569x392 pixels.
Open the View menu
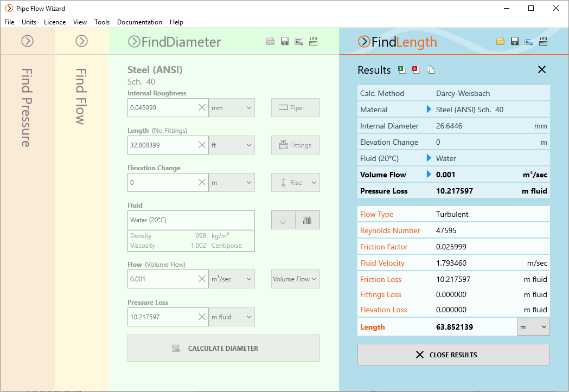[80, 22]
